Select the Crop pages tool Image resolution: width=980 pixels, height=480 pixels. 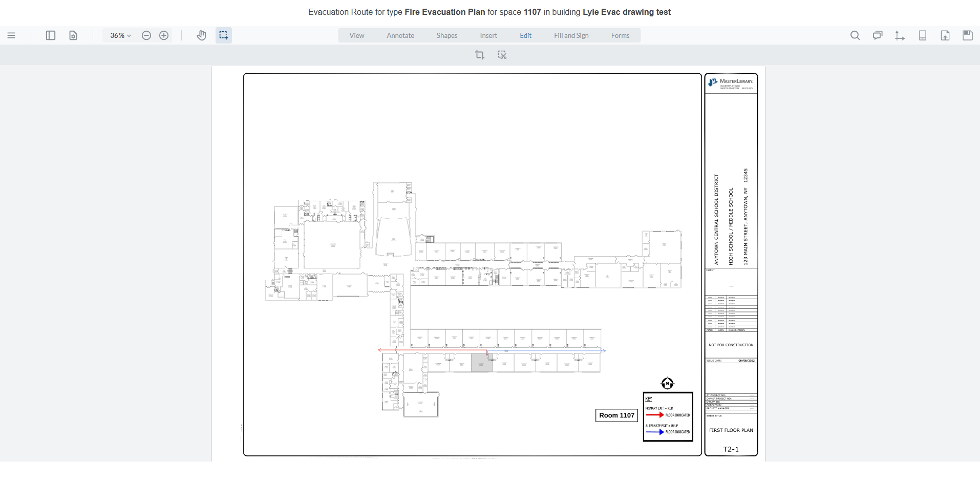point(480,55)
